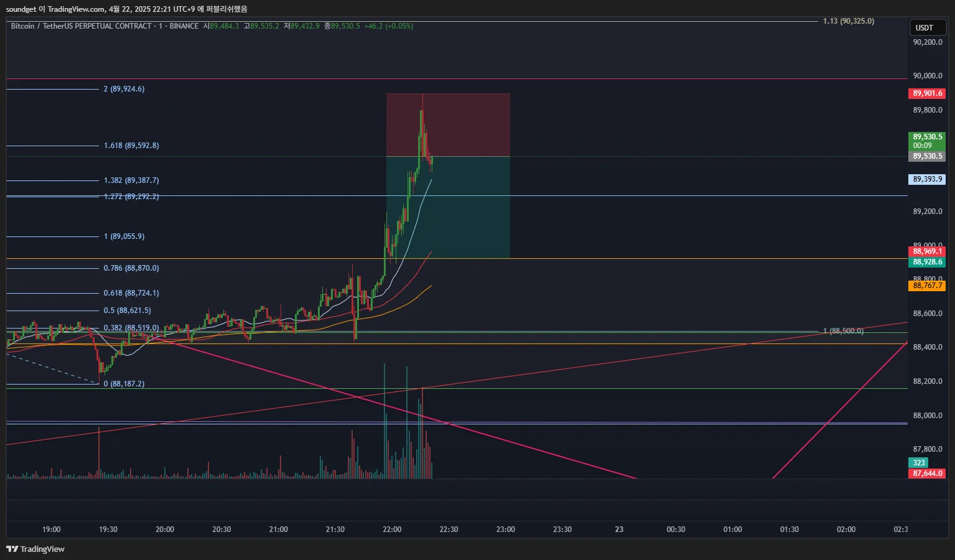The image size is (955, 560).
Task: Select the light blue 89,393.9 price label
Action: 927,179
